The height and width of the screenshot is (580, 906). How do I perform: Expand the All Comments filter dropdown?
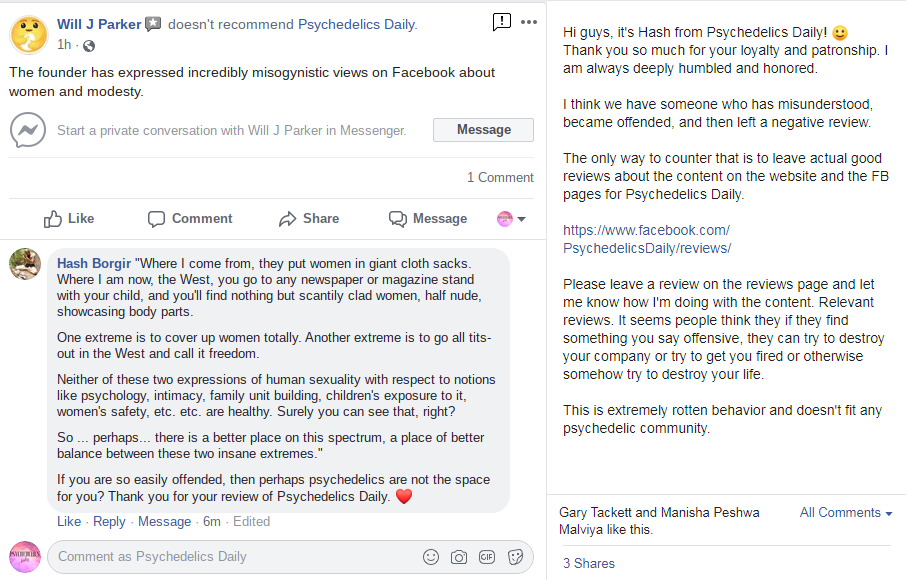[x=846, y=513]
